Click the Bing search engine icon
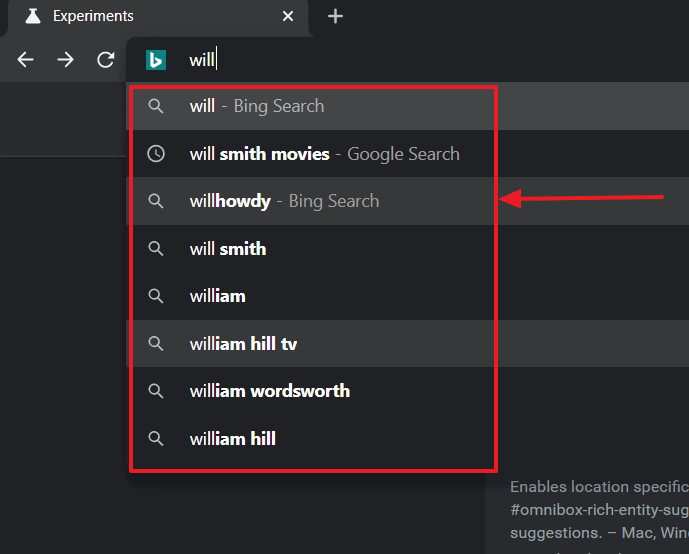Image resolution: width=689 pixels, height=554 pixels. point(156,60)
